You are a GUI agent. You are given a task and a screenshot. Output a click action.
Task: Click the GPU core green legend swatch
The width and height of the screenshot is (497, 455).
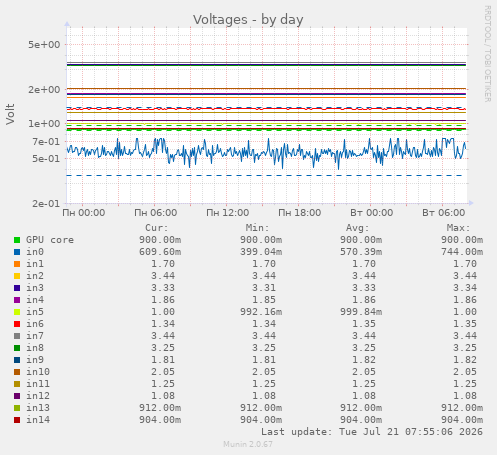point(17,240)
